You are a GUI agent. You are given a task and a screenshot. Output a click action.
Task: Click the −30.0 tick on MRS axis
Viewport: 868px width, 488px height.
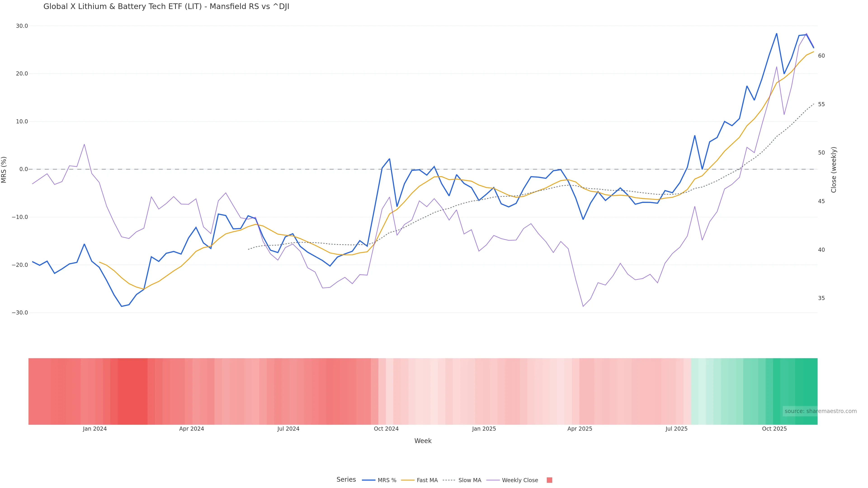click(20, 313)
